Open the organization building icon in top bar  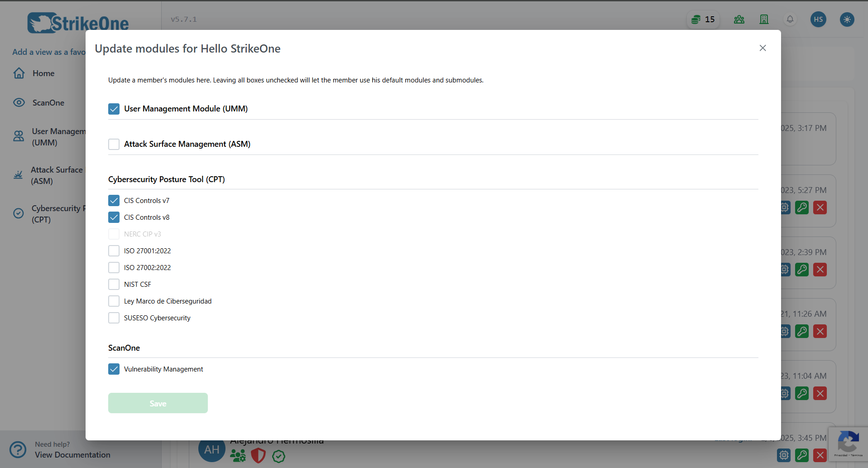764,19
